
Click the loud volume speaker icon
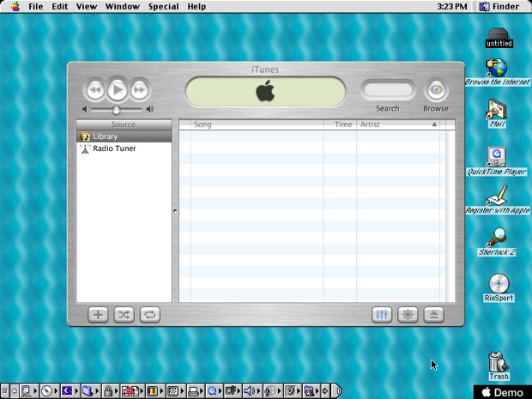tap(149, 109)
